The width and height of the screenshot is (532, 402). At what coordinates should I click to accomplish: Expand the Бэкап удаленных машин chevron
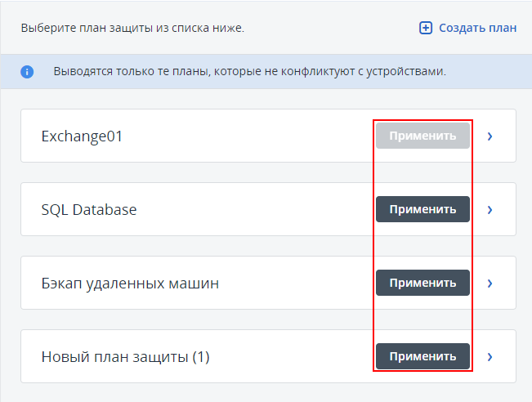pos(490,283)
